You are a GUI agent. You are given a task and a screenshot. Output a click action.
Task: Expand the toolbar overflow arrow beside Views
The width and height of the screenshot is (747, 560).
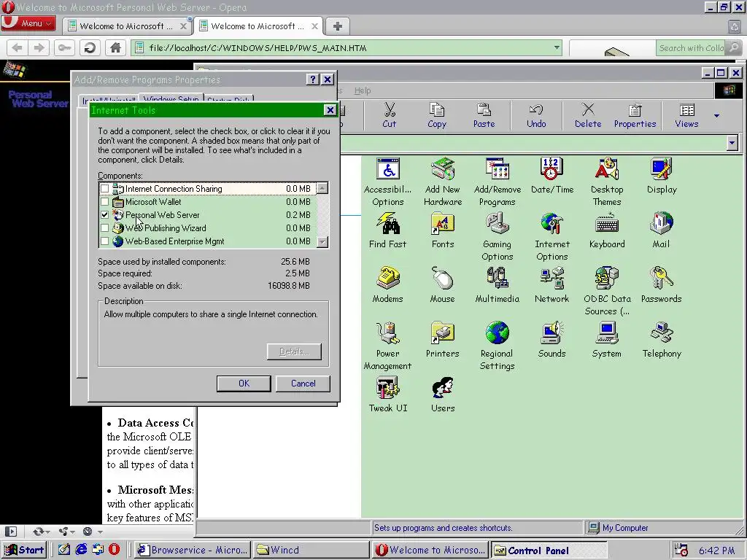coord(716,115)
